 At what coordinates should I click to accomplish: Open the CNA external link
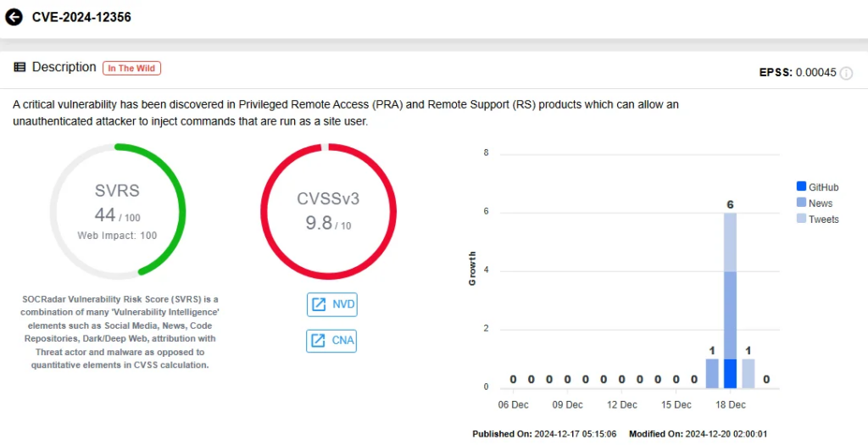coord(331,341)
